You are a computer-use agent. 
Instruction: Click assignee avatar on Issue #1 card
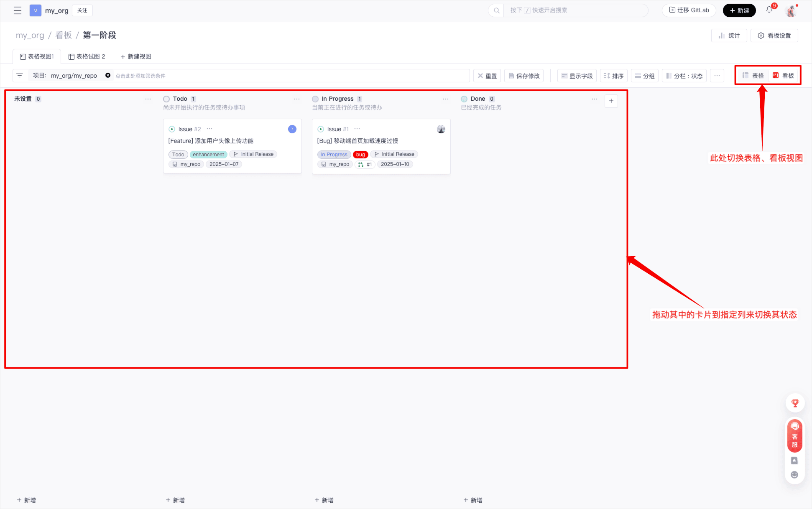pos(441,129)
